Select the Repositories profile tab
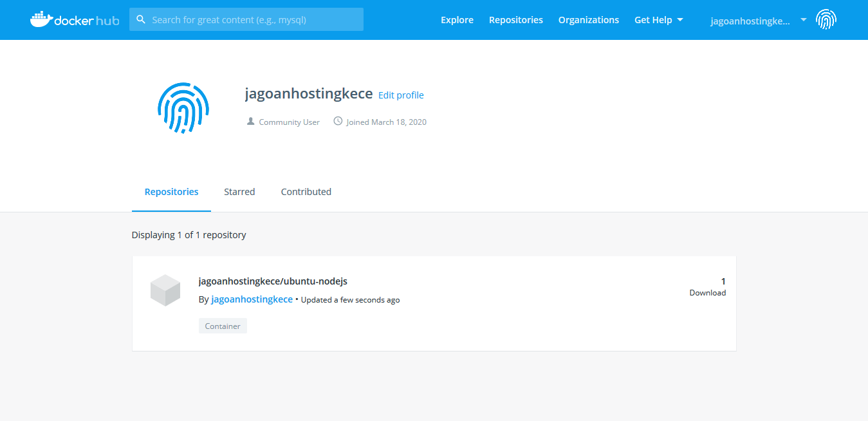 click(171, 192)
